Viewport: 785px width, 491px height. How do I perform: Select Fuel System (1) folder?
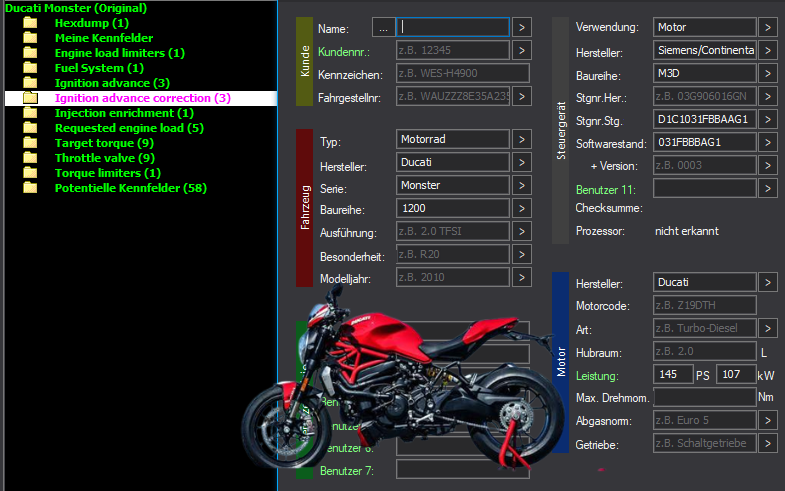click(99, 68)
